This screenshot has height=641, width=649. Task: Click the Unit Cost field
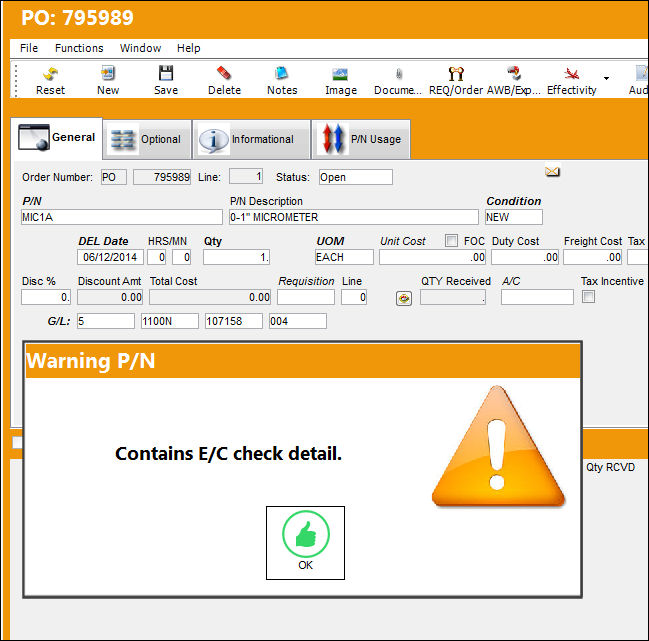click(433, 257)
